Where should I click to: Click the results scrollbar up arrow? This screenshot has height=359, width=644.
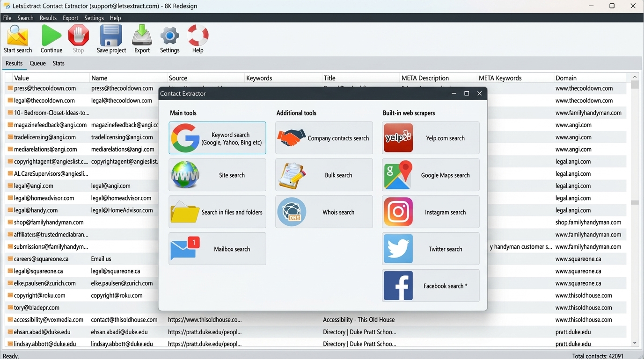[635, 77]
